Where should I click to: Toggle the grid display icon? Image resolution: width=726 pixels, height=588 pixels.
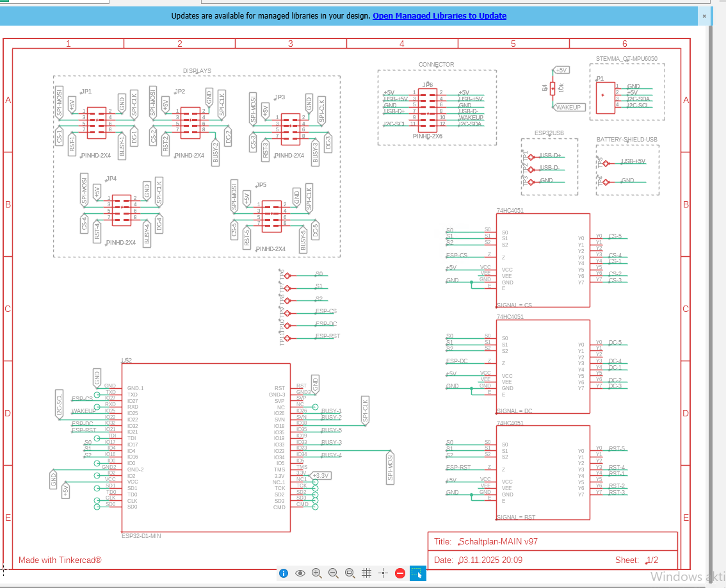366,573
